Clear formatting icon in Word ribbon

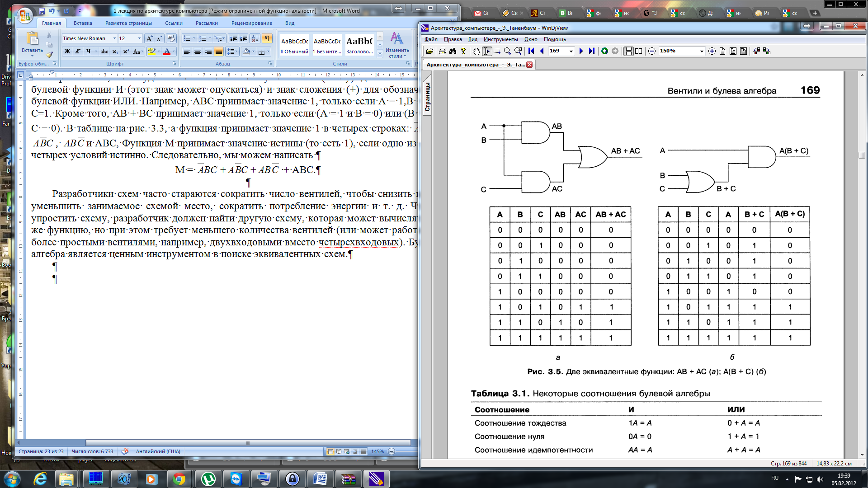pyautogui.click(x=171, y=38)
